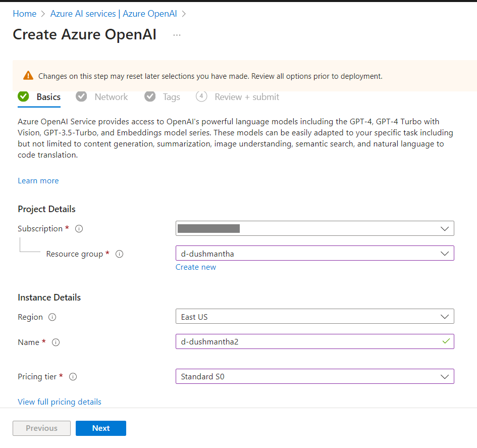Click the ellipsis next to Create Azure OpenAI
The image size is (477, 448).
pyautogui.click(x=176, y=34)
